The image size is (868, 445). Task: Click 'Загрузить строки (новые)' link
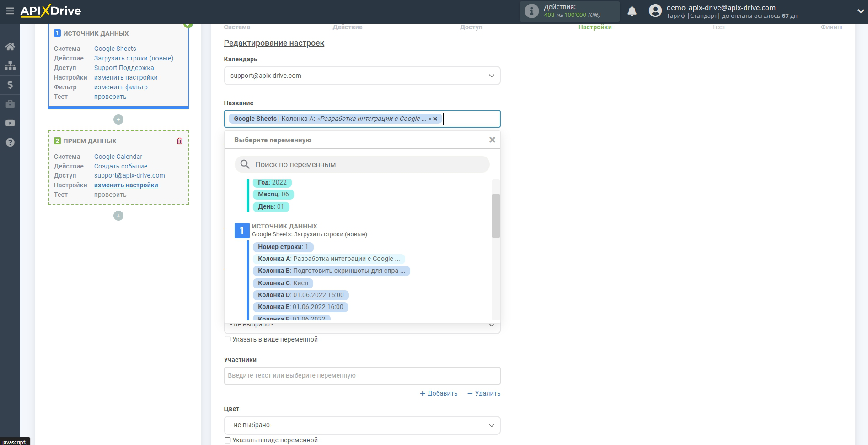click(x=134, y=58)
